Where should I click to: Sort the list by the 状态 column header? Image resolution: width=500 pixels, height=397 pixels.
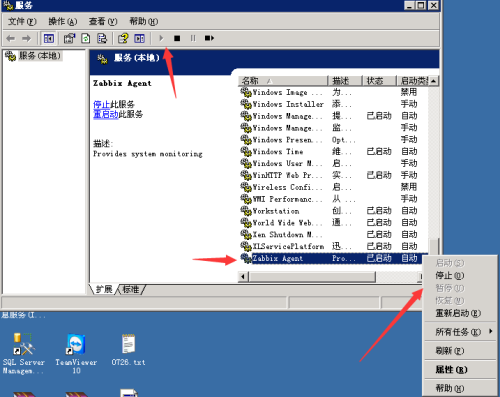coord(380,81)
